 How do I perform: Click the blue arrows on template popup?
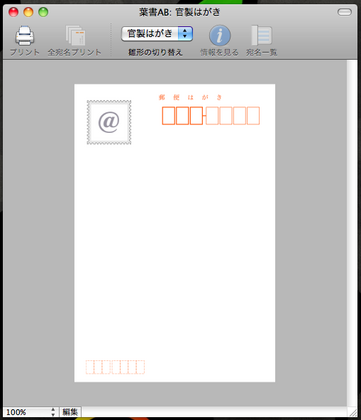pyautogui.click(x=185, y=34)
